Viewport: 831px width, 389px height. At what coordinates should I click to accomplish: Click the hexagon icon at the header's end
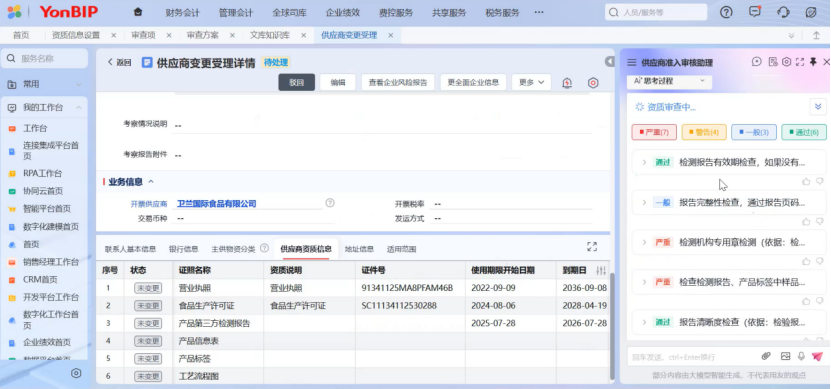coord(811,12)
